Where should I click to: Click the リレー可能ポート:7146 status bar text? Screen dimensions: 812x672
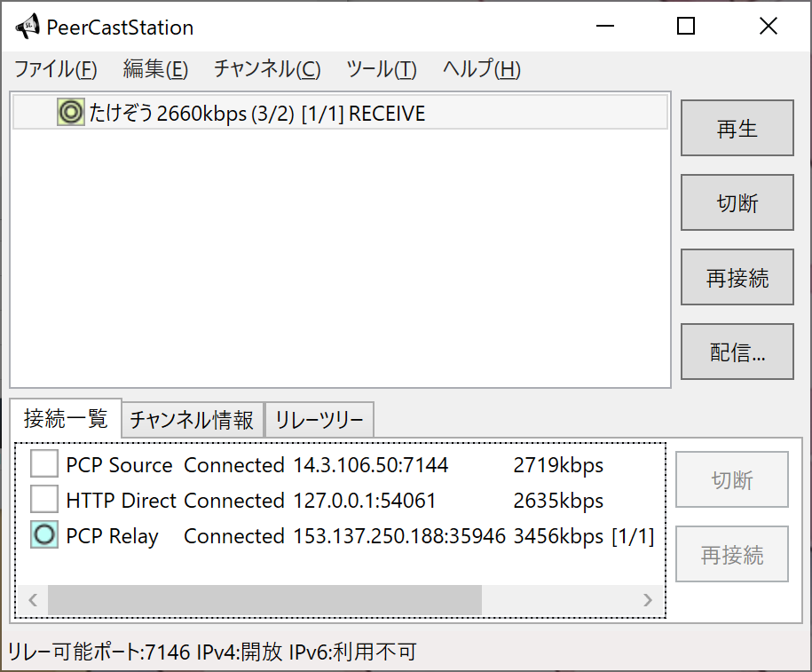[x=99, y=652]
